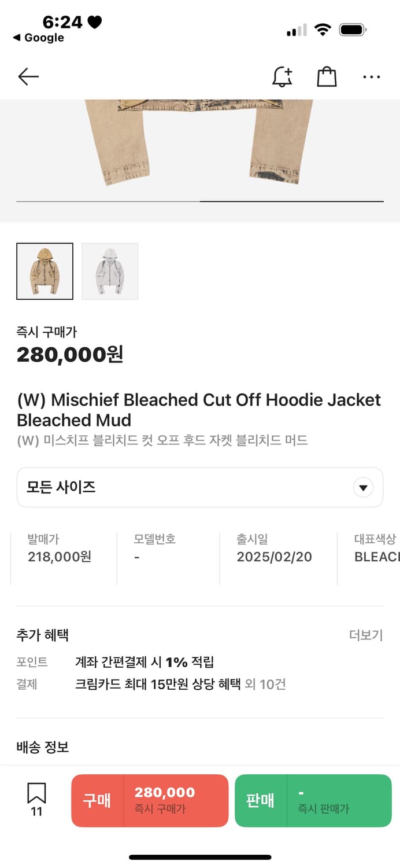Expand 더보기 for additional benefits
The image size is (400, 868).
click(x=366, y=635)
